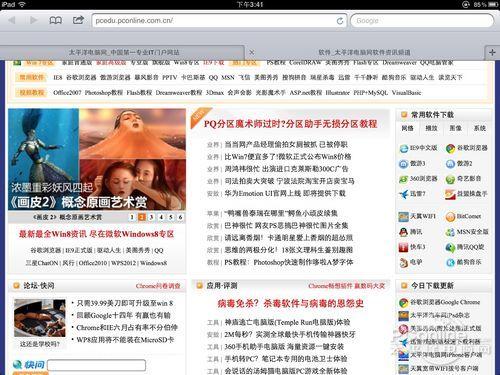
Task: Open the forum thumbnail captioned 这还是学校吗?
Action: tap(40, 318)
